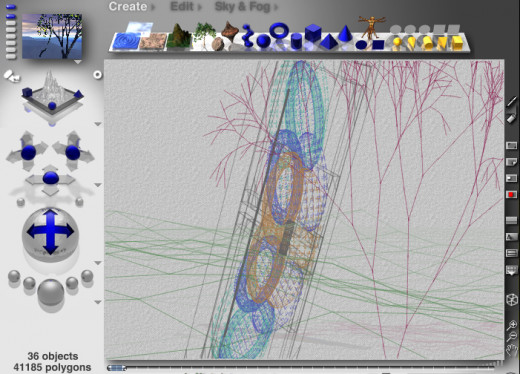
Task: Create a blue cone primitive
Action: click(x=344, y=33)
